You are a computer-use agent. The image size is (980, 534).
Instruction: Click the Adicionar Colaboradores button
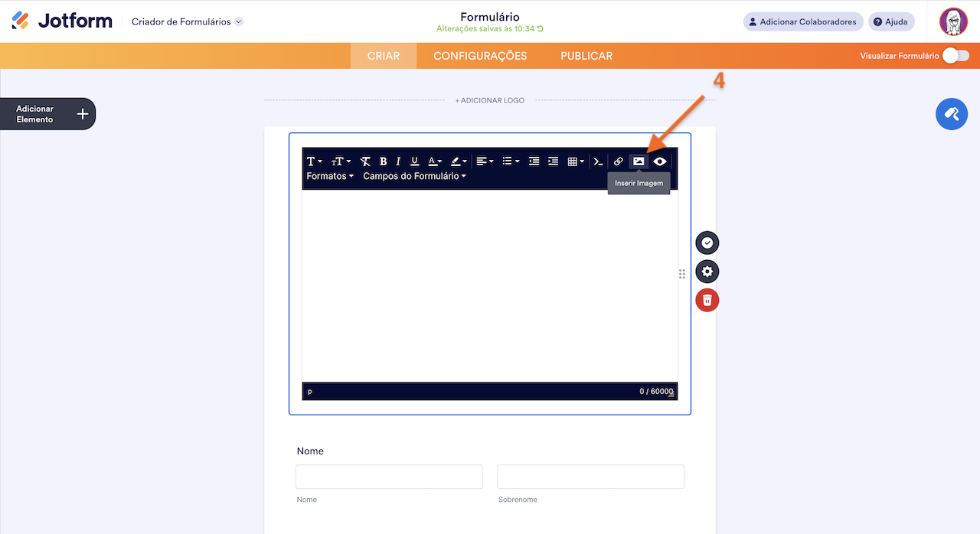point(803,22)
